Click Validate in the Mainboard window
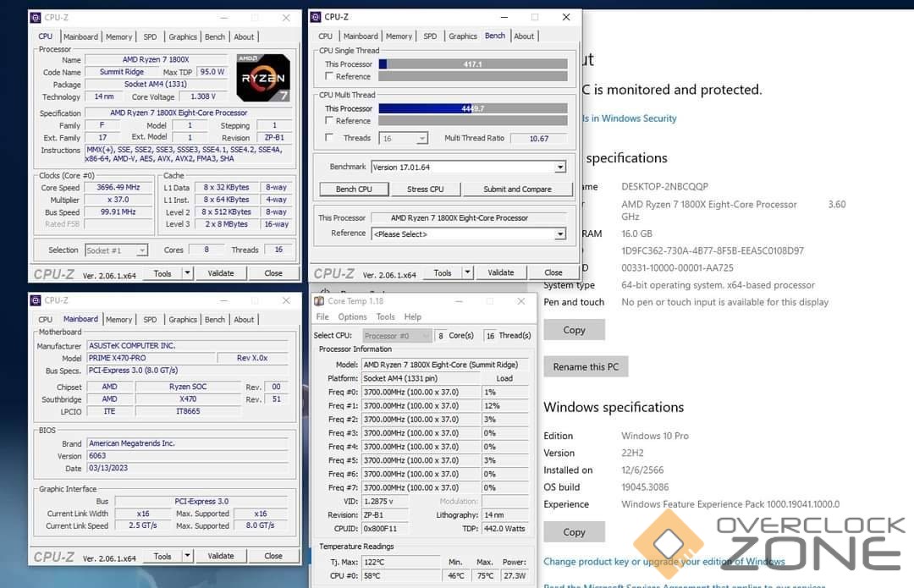The image size is (914, 588). tap(221, 555)
